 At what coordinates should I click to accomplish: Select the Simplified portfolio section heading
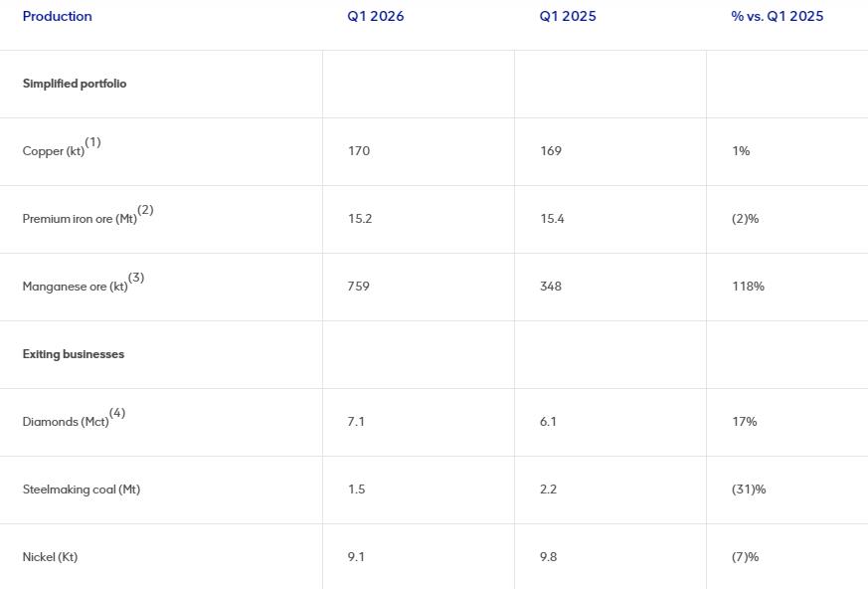pos(75,84)
